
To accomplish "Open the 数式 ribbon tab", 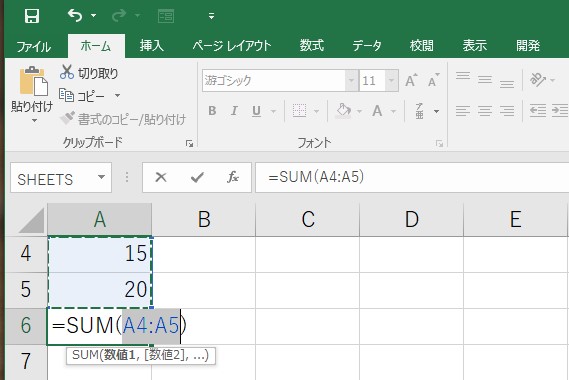I will point(311,46).
